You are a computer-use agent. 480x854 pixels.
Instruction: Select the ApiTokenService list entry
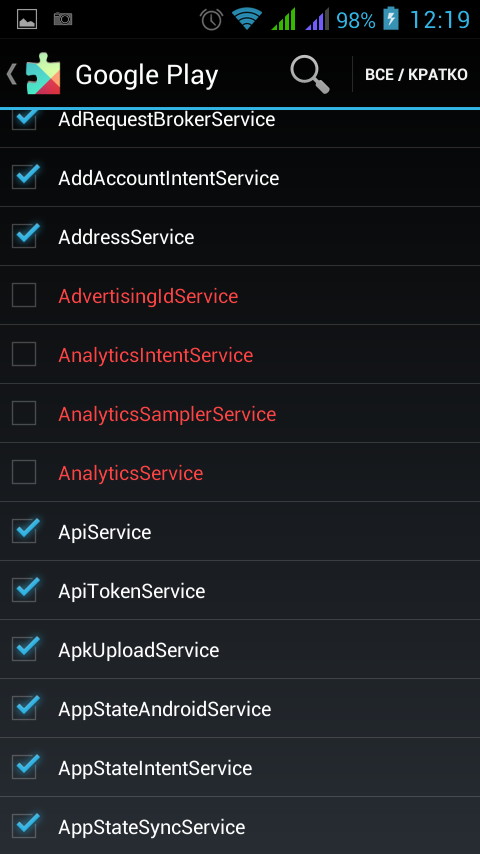[x=240, y=590]
